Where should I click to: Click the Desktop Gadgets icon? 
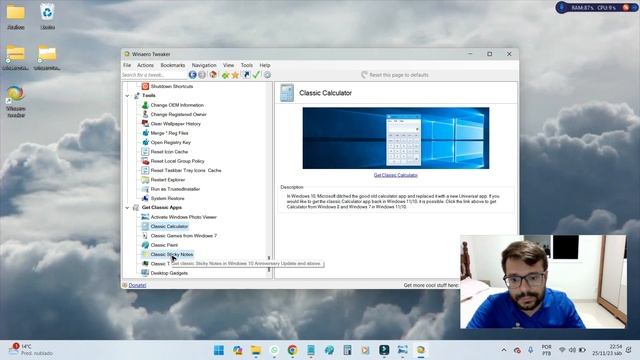click(x=145, y=273)
